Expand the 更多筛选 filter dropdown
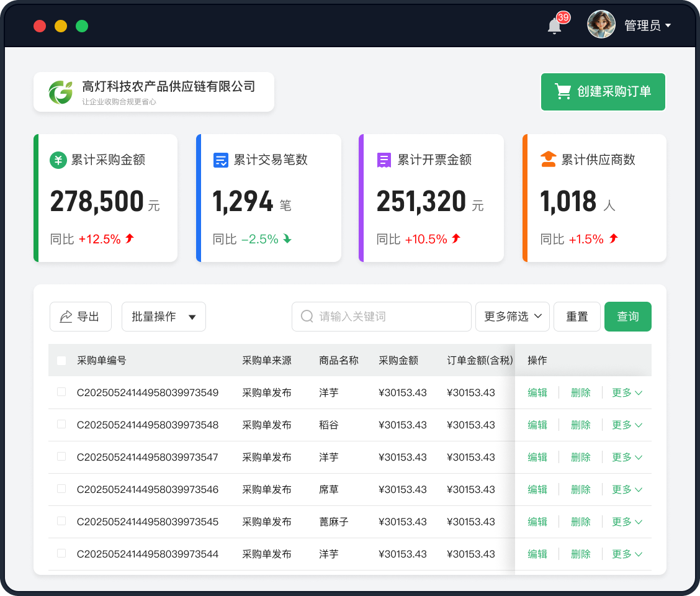 tap(512, 317)
